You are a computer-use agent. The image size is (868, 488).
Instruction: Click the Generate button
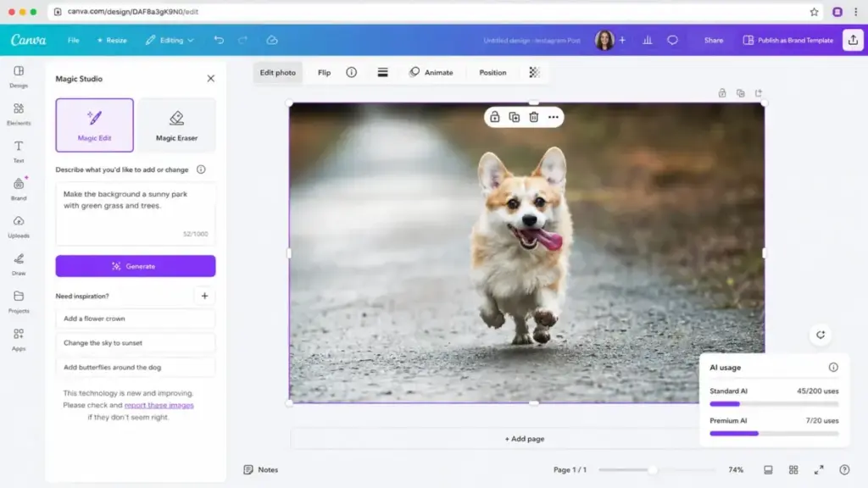pos(136,266)
